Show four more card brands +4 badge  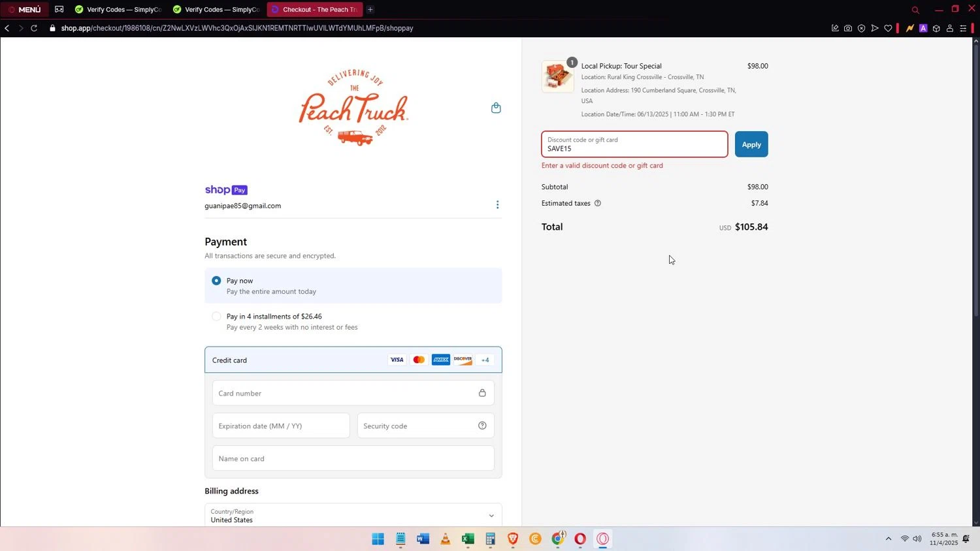point(485,360)
